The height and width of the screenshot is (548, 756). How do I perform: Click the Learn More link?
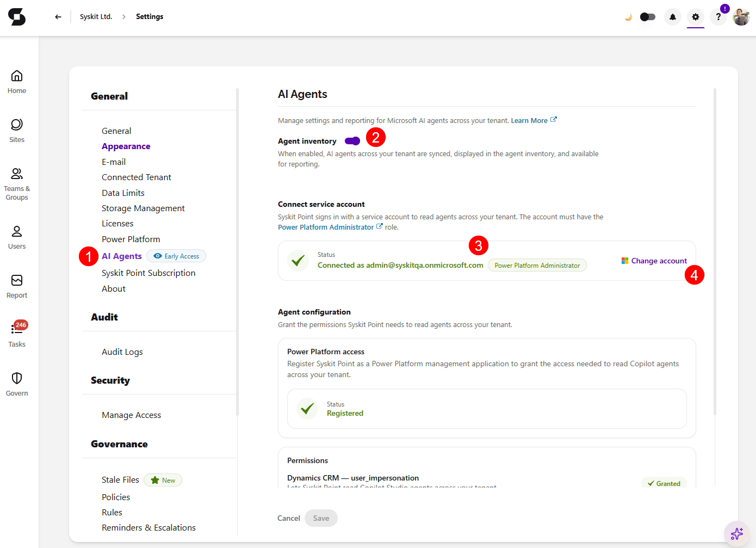pyautogui.click(x=529, y=121)
